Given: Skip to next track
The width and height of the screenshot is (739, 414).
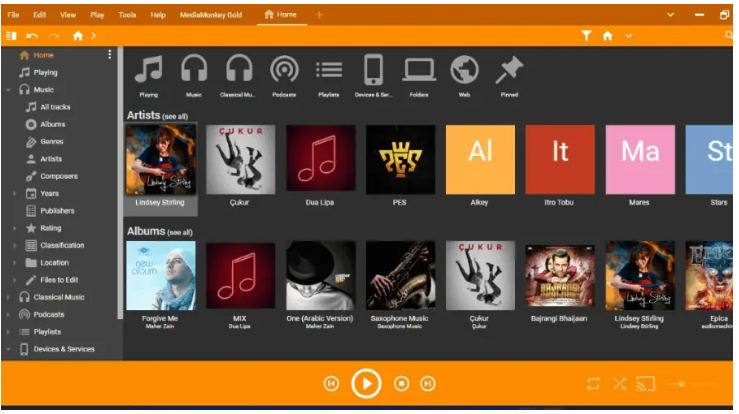Looking at the screenshot, I should (427, 384).
